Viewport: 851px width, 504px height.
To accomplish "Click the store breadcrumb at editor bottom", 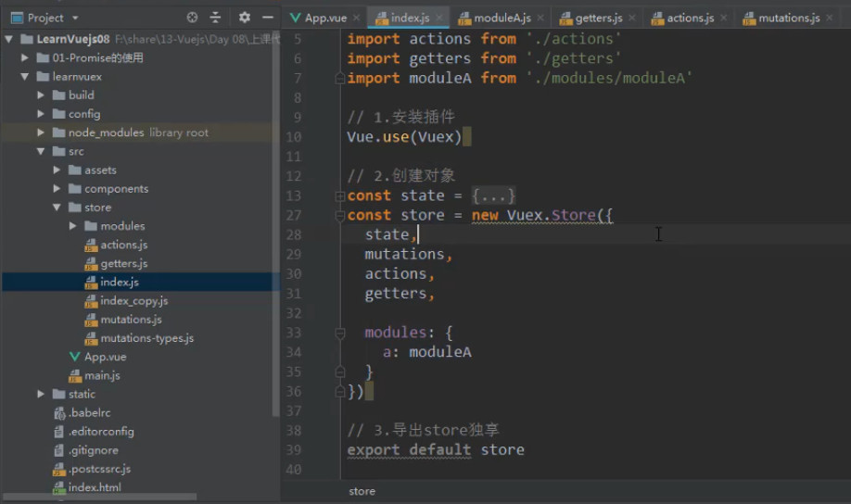I will 362,492.
